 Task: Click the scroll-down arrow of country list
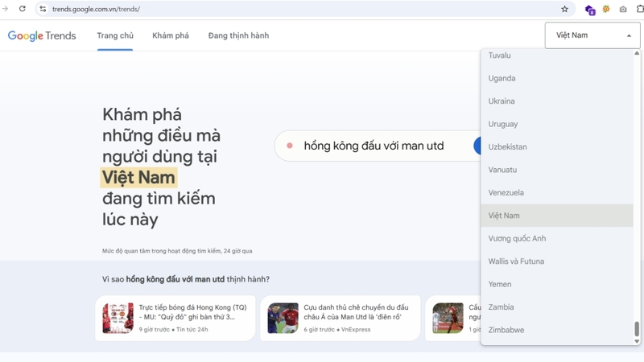tap(637, 341)
